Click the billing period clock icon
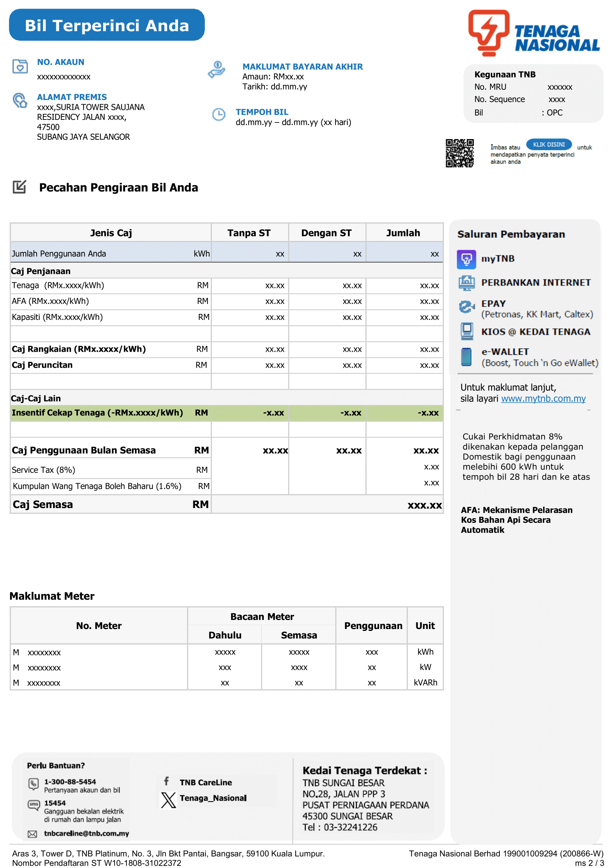The width and height of the screenshot is (614, 868). coord(219,114)
